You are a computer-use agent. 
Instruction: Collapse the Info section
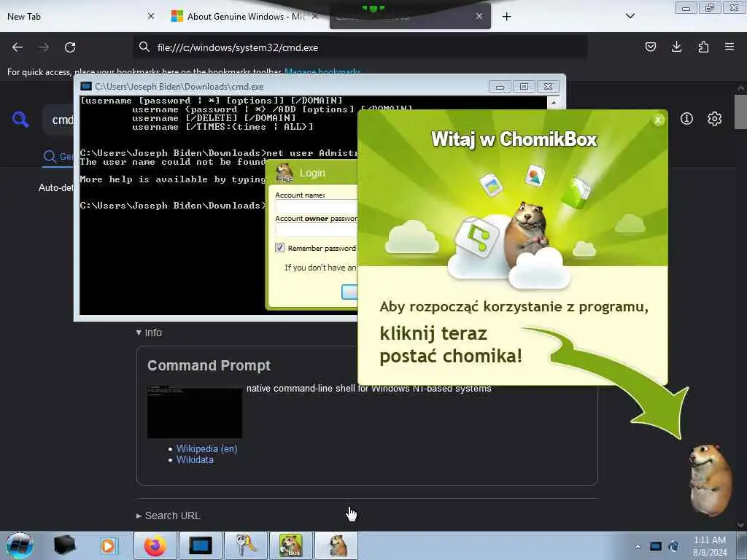[149, 332]
